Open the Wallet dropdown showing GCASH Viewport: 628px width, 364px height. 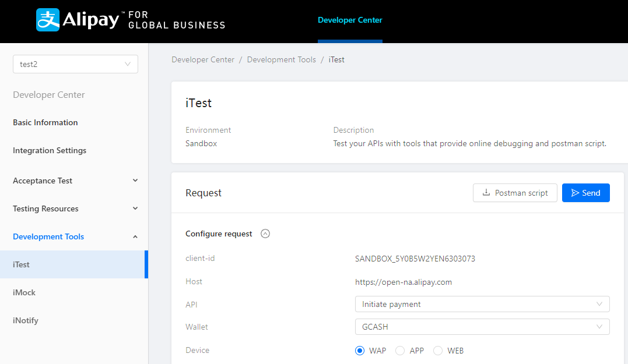pos(482,327)
